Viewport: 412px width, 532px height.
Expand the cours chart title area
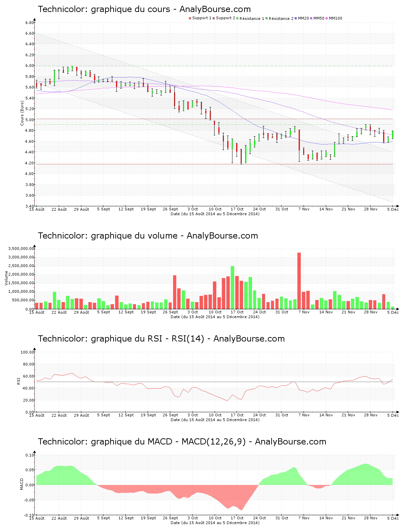click(144, 10)
